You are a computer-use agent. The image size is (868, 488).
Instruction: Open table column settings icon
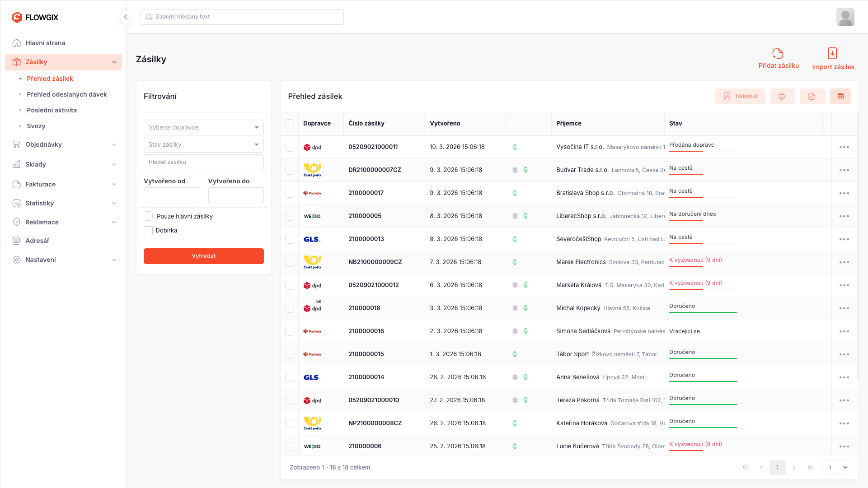840,96
